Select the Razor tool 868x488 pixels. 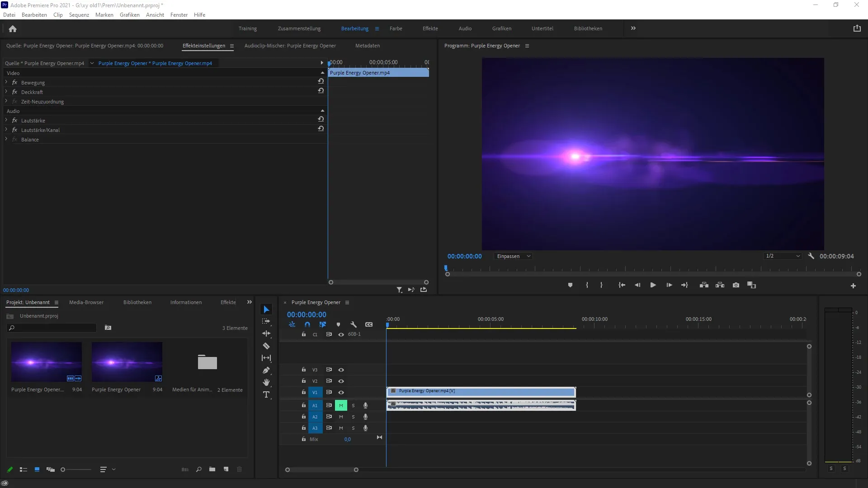266,346
